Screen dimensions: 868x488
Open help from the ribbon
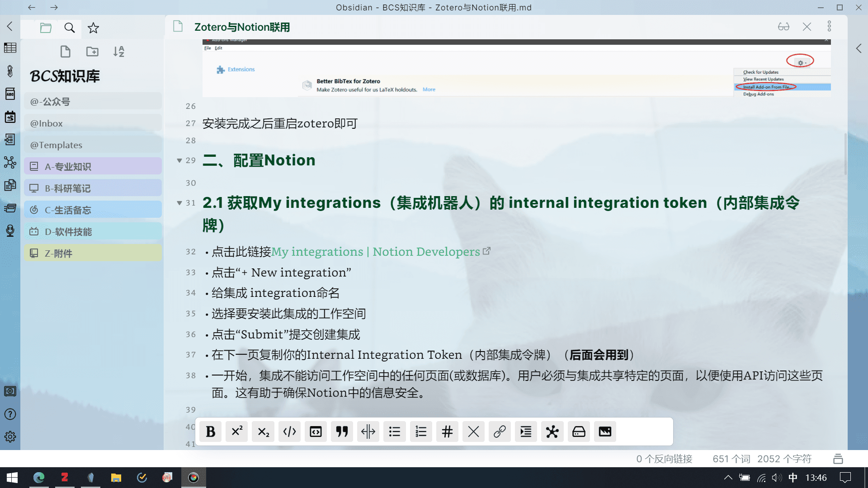pyautogui.click(x=10, y=414)
